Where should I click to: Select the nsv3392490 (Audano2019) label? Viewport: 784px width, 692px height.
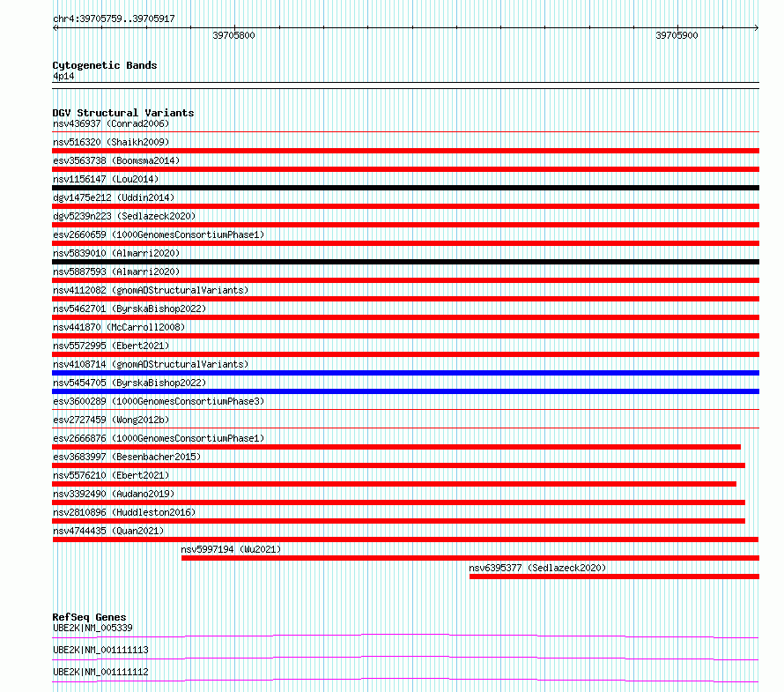pyautogui.click(x=114, y=494)
